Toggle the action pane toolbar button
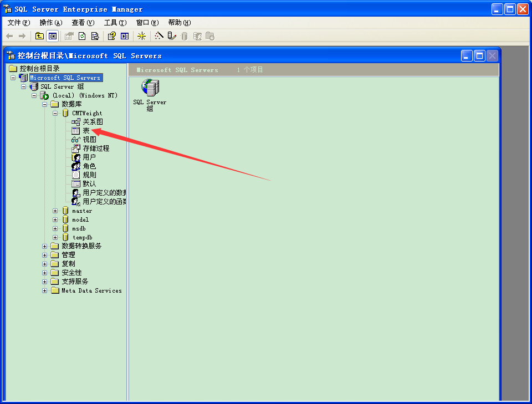The height and width of the screenshot is (404, 532). coord(125,36)
